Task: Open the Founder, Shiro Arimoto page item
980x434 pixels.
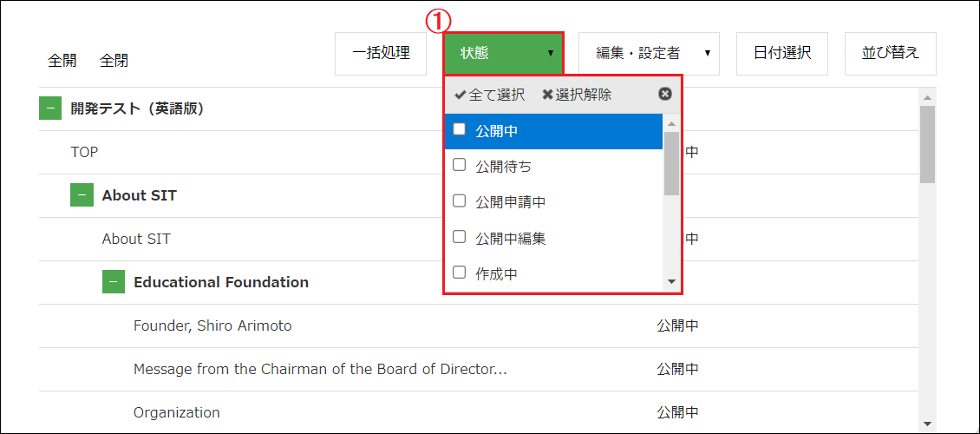Action: point(212,325)
